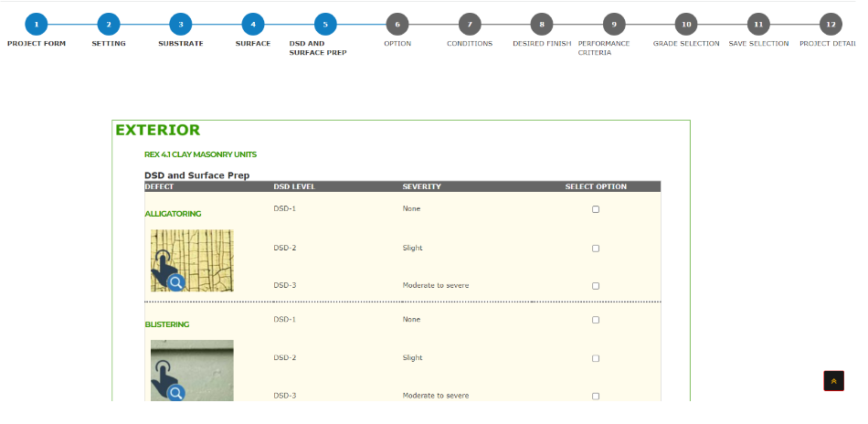Image resolution: width=868 pixels, height=424 pixels.
Task: Click step 7 Conditions circle
Action: [470, 24]
